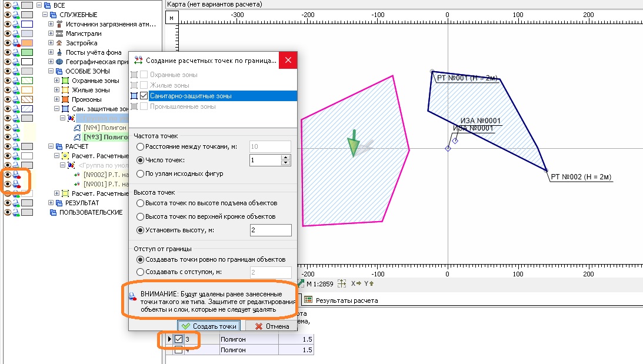Uncheck Санитарно-защитные зоны checkbox
The image size is (643, 364).
coord(144,96)
